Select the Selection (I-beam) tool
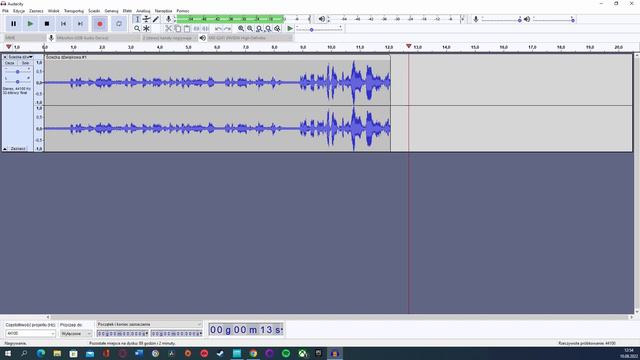 coord(137,19)
